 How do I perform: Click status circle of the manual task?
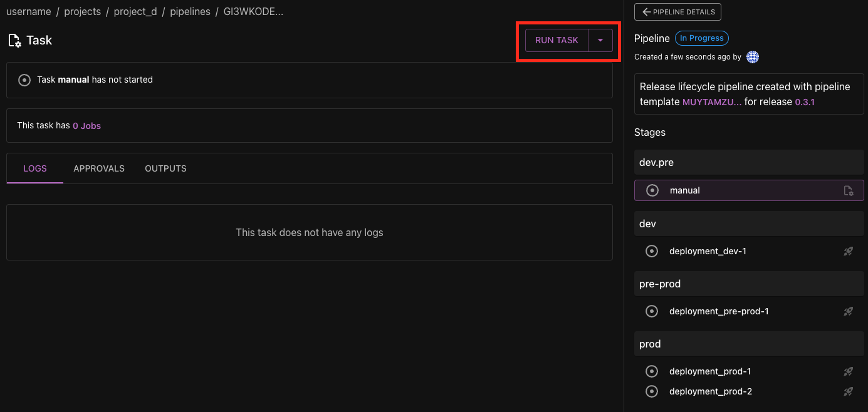click(652, 190)
